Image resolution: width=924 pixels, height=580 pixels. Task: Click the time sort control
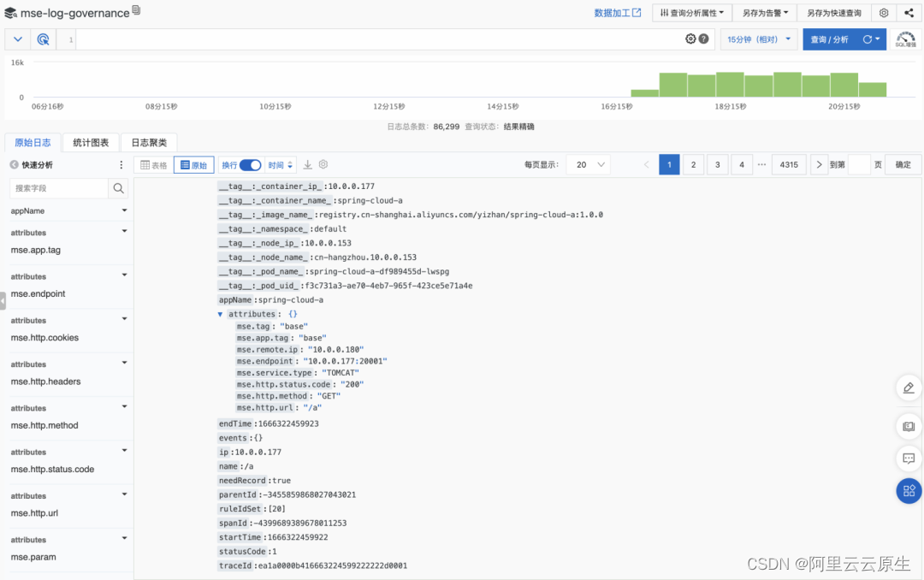tap(280, 165)
